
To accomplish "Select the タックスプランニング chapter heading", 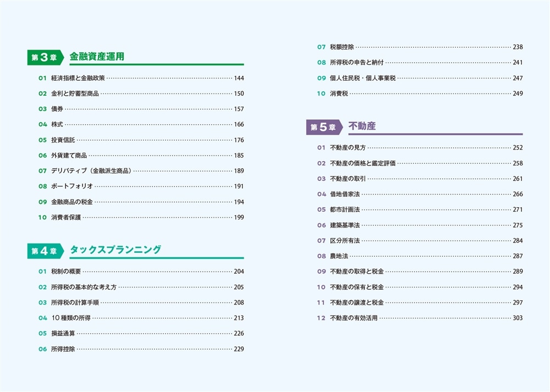I will point(116,250).
